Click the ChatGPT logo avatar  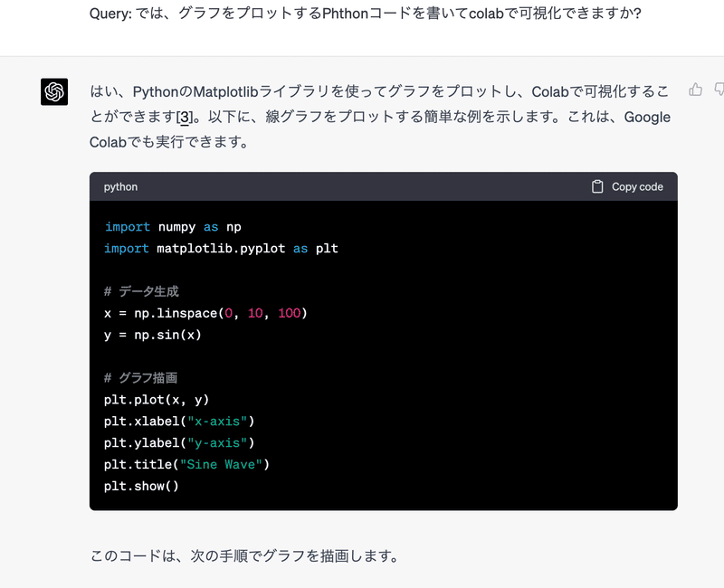coord(54,92)
